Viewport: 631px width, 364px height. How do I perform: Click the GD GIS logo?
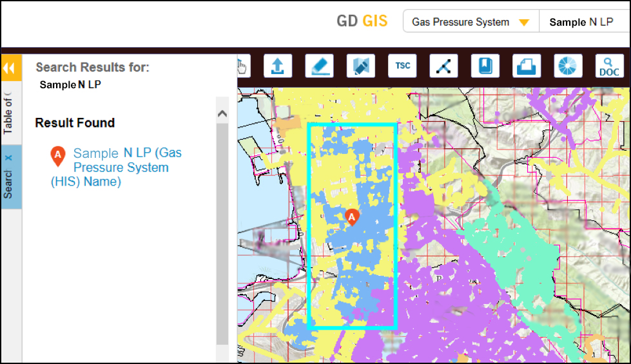point(362,21)
